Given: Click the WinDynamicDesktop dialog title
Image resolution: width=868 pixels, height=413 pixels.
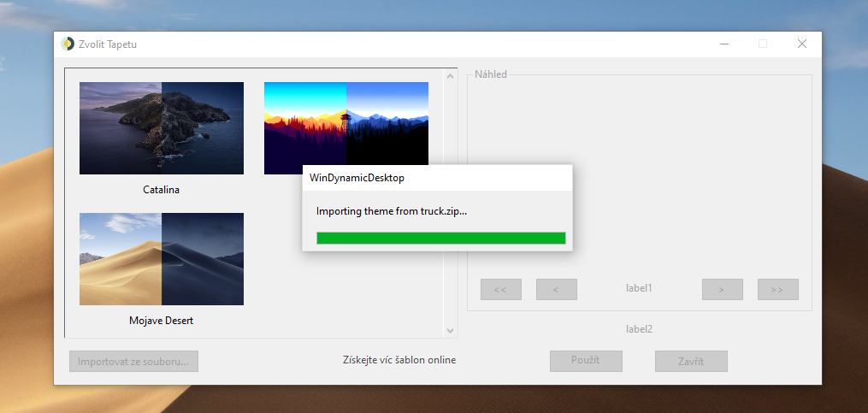Looking at the screenshot, I should [357, 178].
